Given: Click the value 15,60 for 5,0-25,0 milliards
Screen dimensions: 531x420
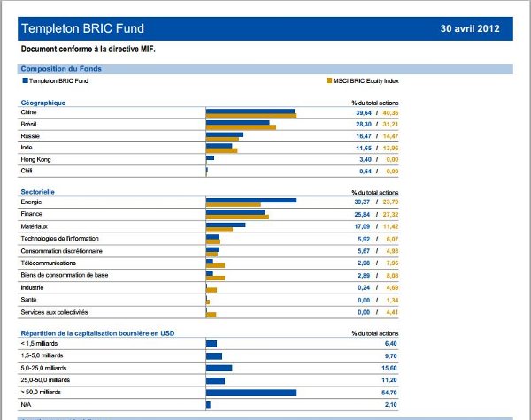Looking at the screenshot, I should (389, 368).
